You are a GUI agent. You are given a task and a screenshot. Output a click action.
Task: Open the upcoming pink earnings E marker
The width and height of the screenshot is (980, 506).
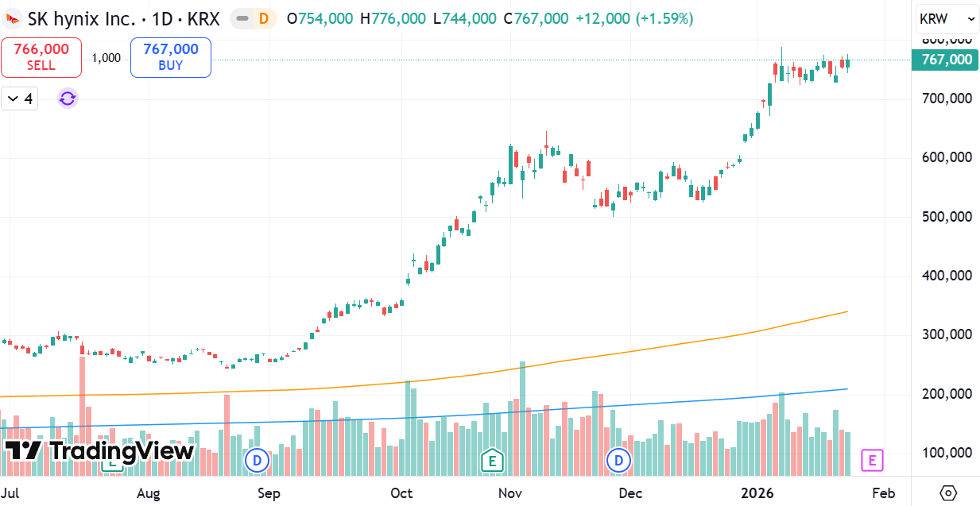(873, 459)
